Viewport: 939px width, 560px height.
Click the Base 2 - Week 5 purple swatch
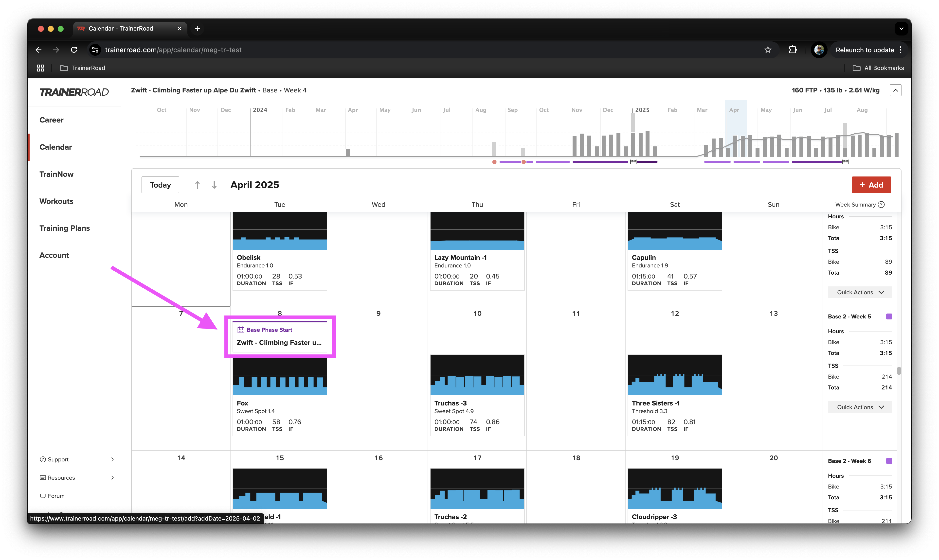click(x=889, y=317)
